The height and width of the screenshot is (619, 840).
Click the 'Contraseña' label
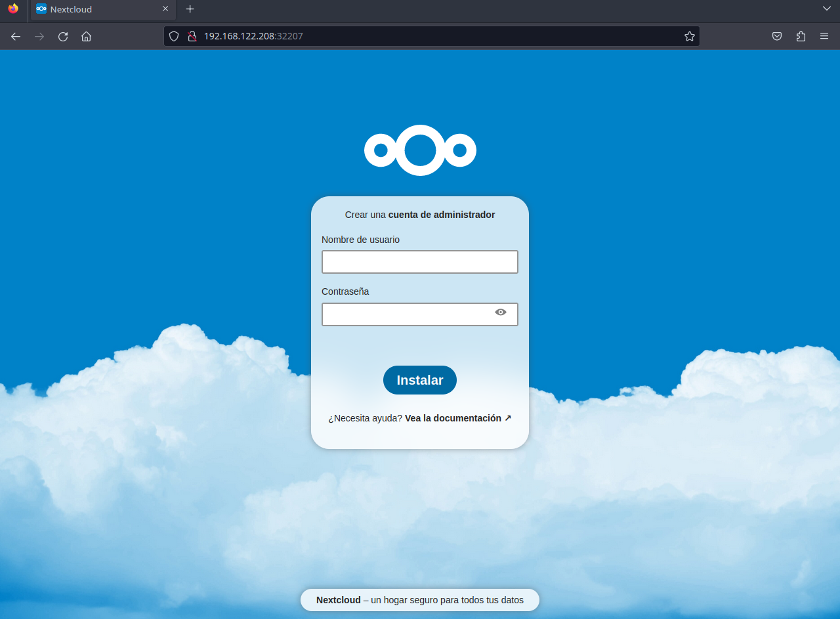coord(345,291)
